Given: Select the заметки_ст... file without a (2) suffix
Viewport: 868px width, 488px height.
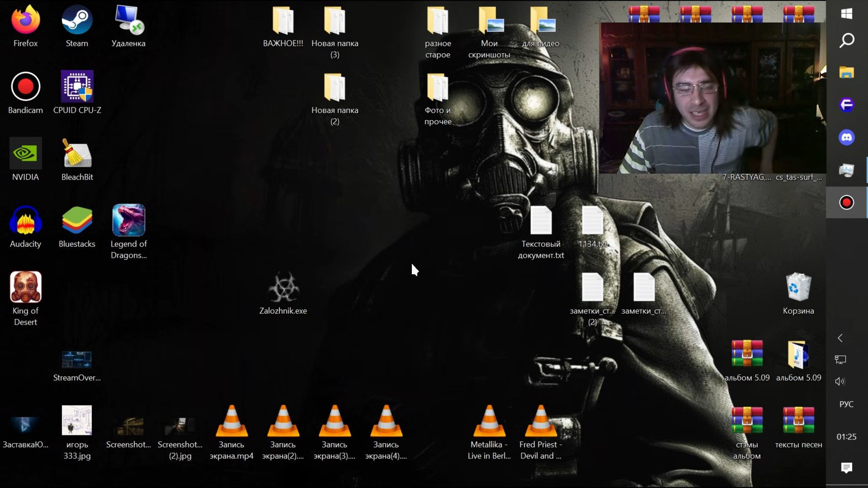Looking at the screenshot, I should (x=644, y=294).
